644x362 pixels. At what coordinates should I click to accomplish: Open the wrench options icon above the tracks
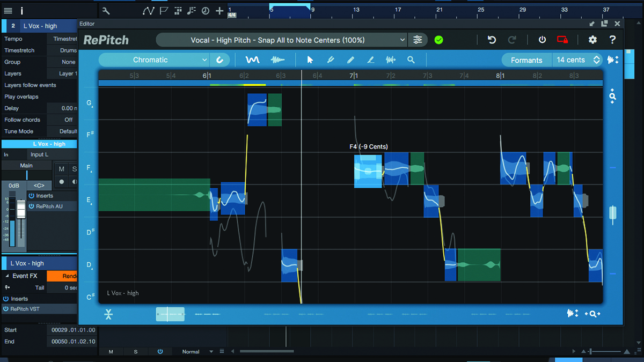[106, 11]
